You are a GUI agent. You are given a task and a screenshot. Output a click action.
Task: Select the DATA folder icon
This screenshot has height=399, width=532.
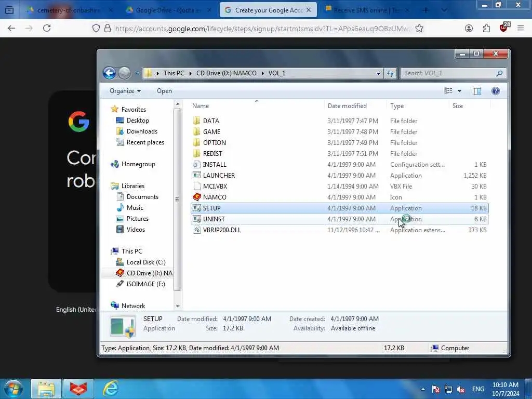tap(197, 121)
